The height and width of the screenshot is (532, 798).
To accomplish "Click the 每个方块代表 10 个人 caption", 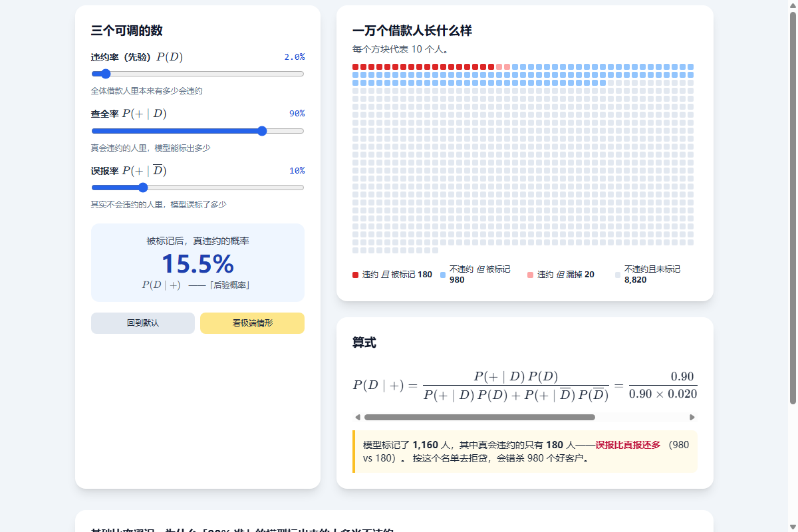I will tap(400, 49).
